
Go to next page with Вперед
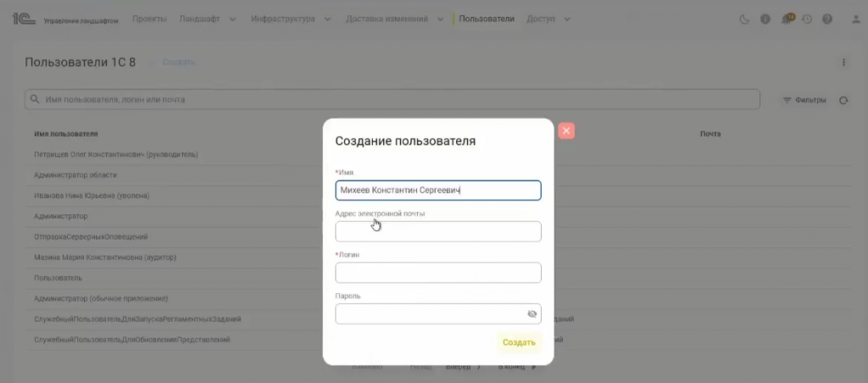[x=463, y=367]
